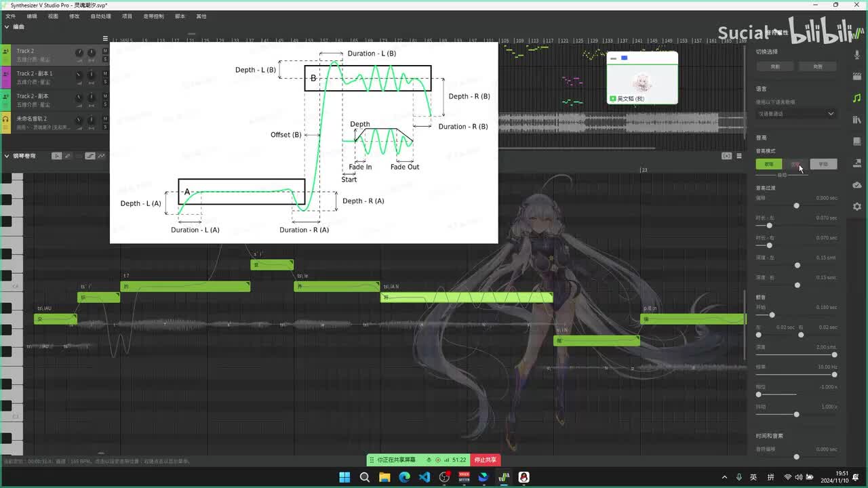Open the 视图 (View) menu

(x=53, y=16)
